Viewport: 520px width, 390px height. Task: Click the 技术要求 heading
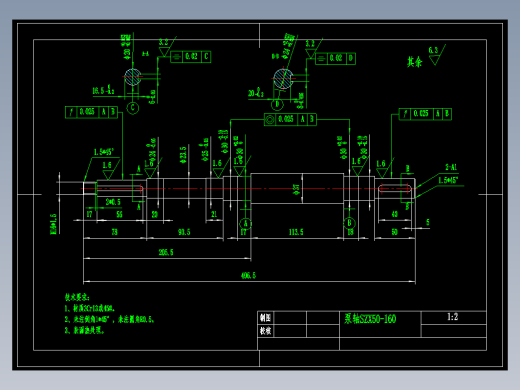[77, 297]
